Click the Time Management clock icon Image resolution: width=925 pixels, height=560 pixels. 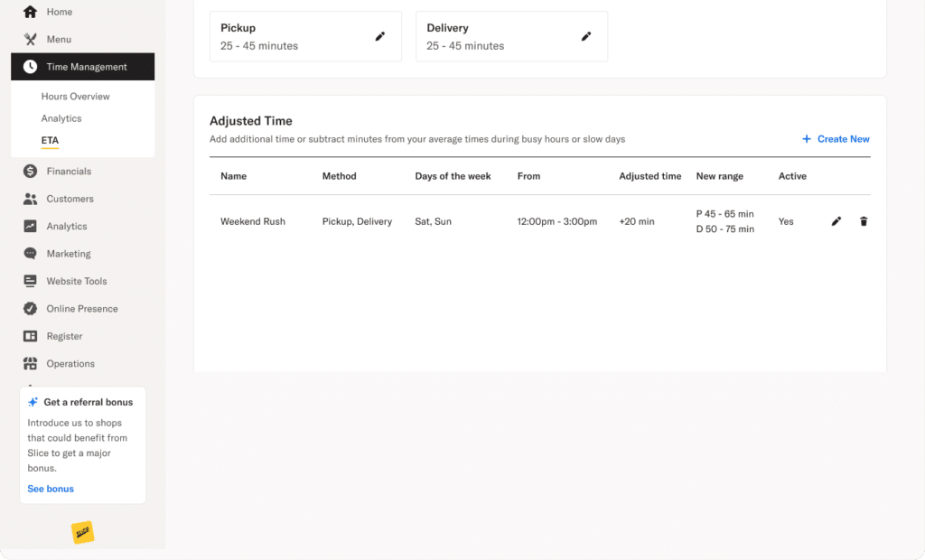30,67
